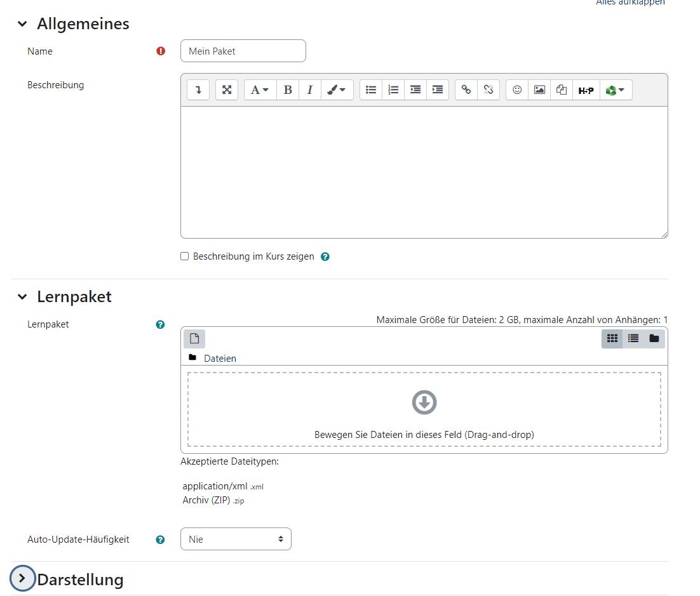Open the text color picker brush

coord(337,90)
